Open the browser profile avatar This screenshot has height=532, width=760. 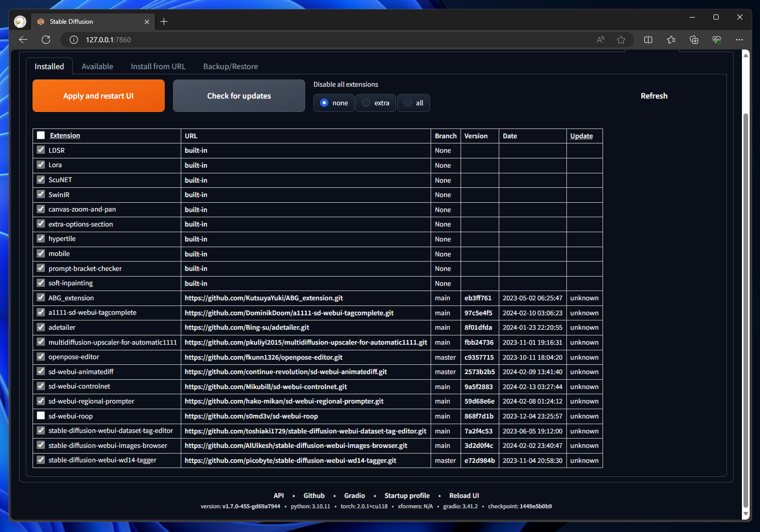[20, 21]
